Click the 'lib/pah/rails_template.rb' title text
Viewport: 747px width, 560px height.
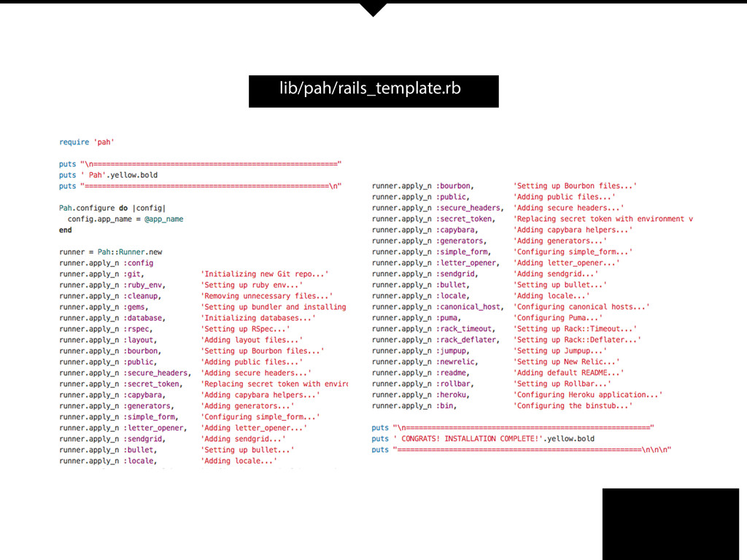point(370,88)
